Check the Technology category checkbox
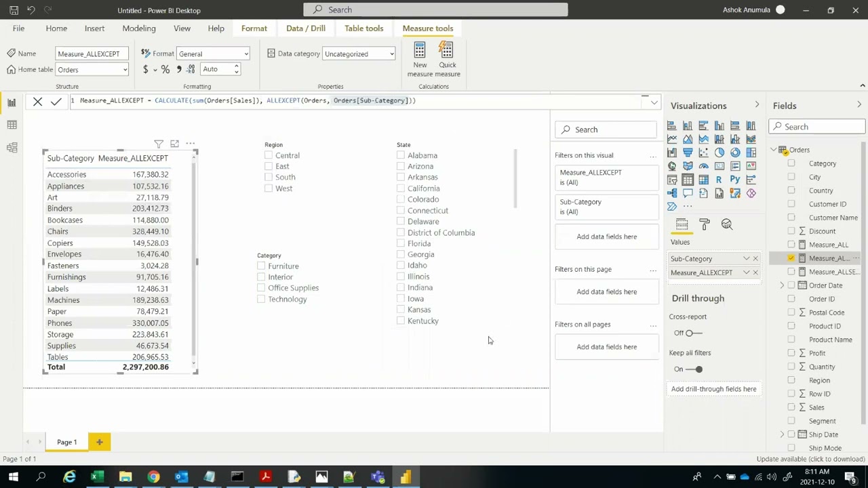Image resolution: width=868 pixels, height=488 pixels. 261,299
